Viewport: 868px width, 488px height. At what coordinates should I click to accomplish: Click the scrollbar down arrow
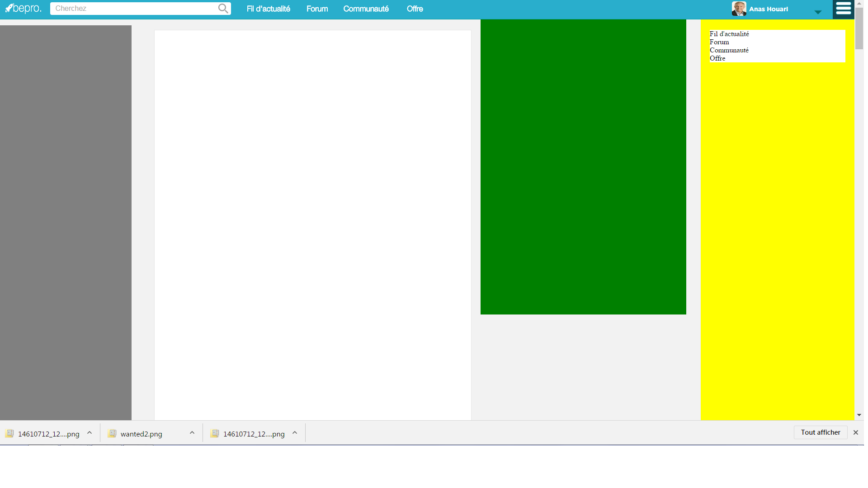(859, 415)
